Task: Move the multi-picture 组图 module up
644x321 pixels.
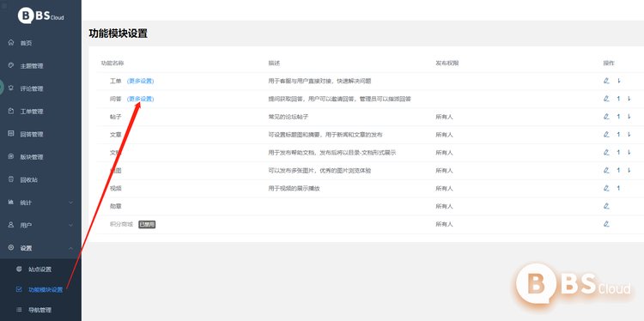Action: click(618, 170)
